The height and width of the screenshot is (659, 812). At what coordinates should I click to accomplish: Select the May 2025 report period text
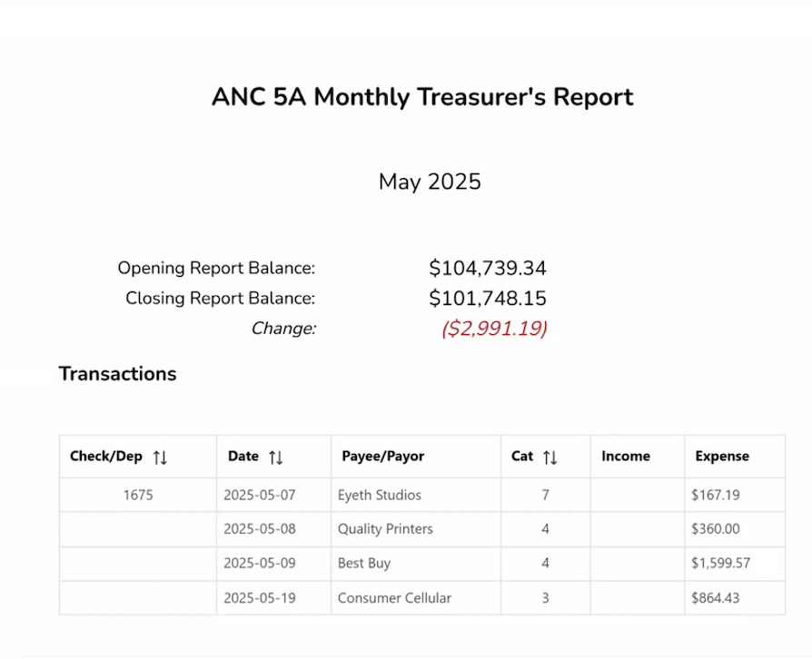coord(430,182)
